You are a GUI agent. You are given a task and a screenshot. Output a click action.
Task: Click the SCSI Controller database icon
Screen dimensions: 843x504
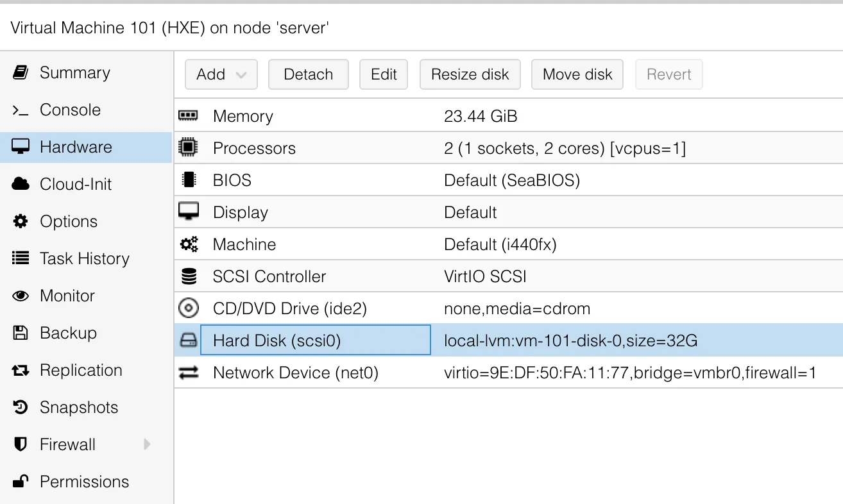pos(188,276)
